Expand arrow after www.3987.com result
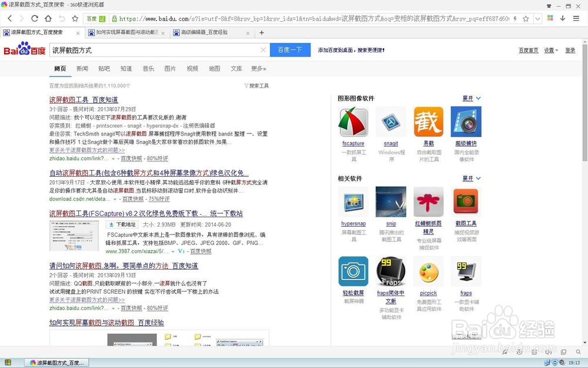The width and height of the screenshot is (588, 368). tap(173, 251)
